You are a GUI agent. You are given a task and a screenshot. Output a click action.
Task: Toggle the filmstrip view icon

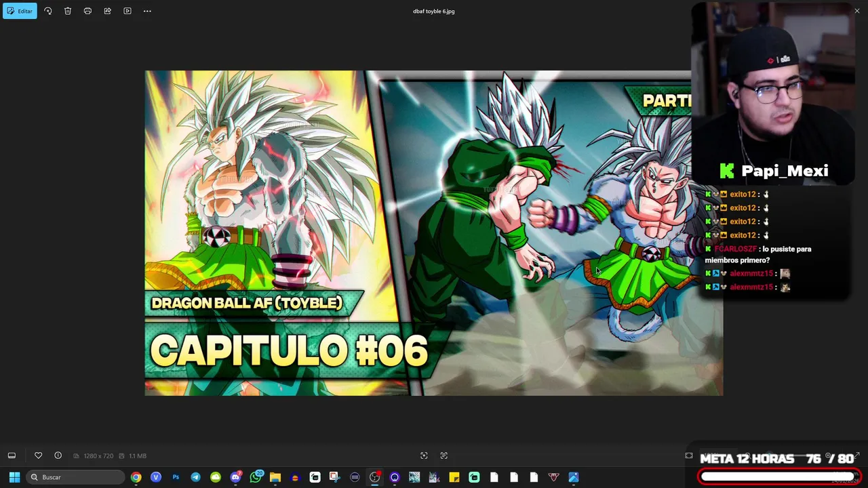(12, 455)
